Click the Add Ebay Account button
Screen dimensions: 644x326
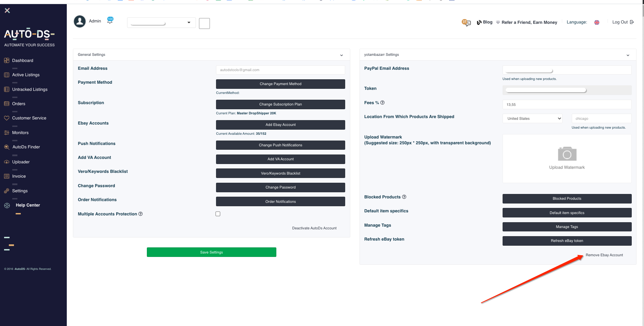click(x=280, y=125)
